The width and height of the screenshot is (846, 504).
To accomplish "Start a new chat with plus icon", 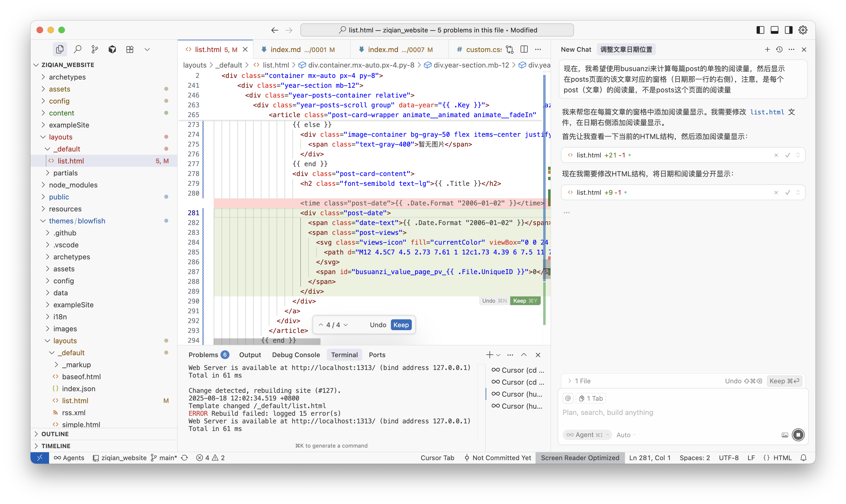I will click(768, 50).
